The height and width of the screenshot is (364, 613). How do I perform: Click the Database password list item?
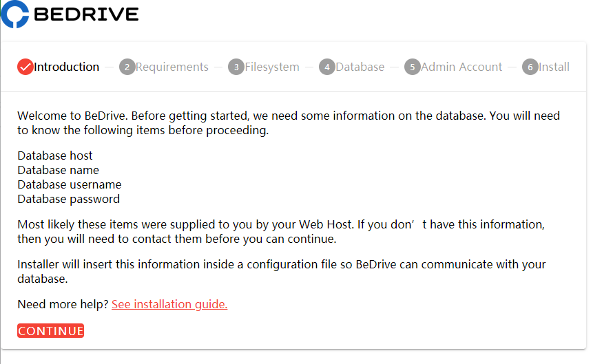[69, 199]
